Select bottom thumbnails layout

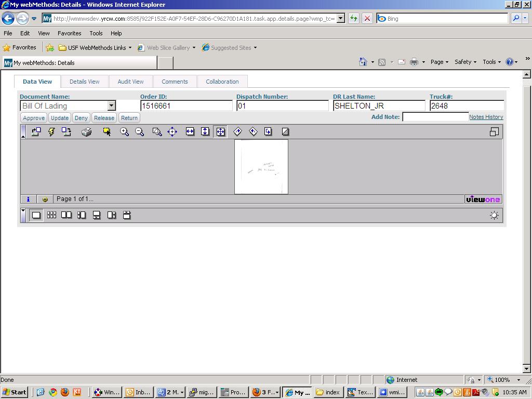coord(97,215)
